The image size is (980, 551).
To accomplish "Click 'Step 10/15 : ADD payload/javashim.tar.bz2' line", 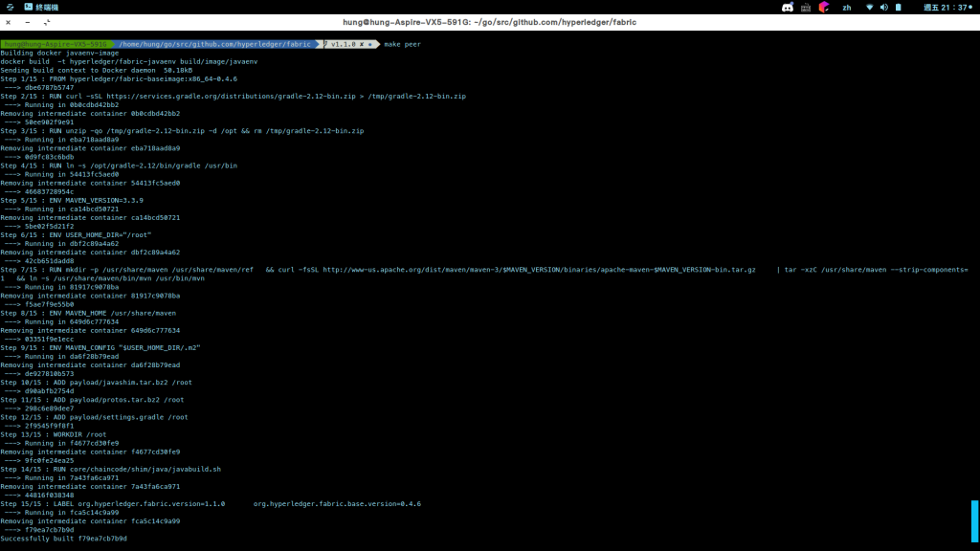I will click(97, 383).
